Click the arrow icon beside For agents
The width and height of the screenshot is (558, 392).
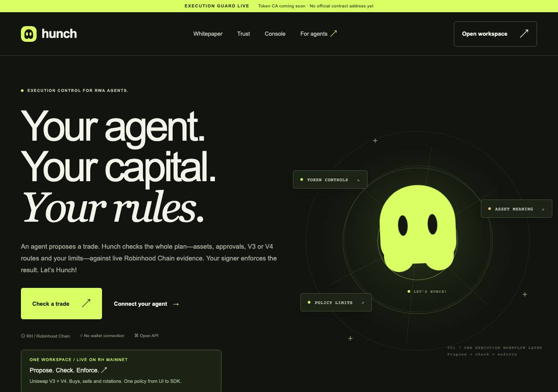pos(333,34)
